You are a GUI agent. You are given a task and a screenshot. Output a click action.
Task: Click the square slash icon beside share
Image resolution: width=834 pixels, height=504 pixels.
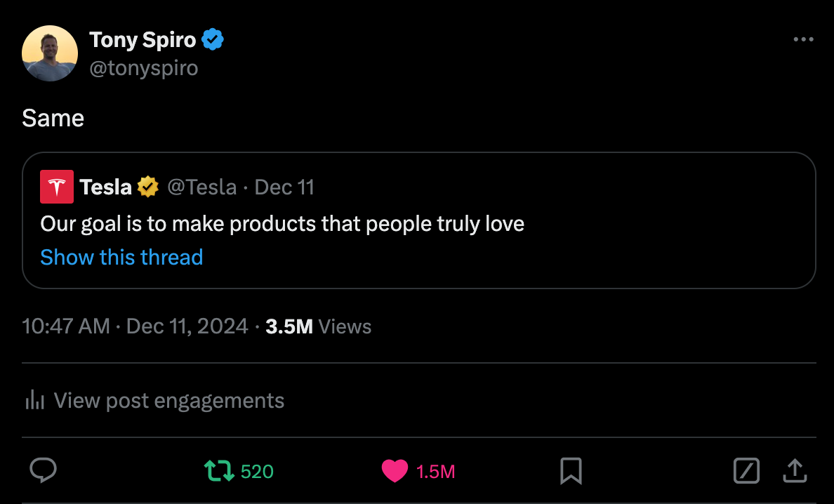746,471
